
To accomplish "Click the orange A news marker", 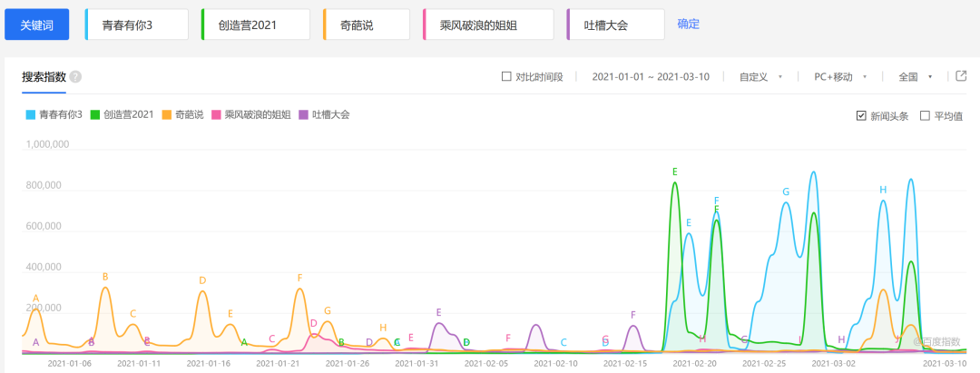I will click(x=35, y=298).
